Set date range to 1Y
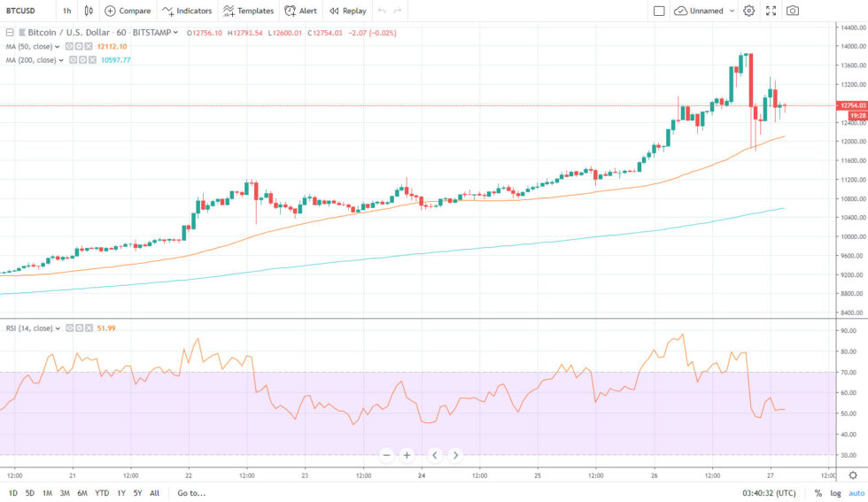 tap(120, 493)
